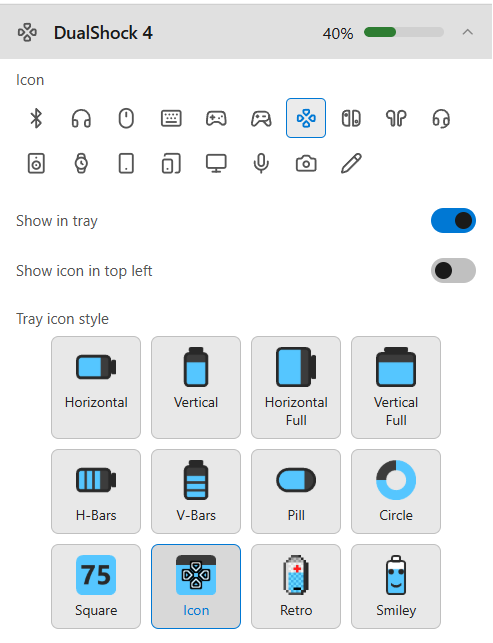Pick the desktop monitor icon

pos(216,164)
